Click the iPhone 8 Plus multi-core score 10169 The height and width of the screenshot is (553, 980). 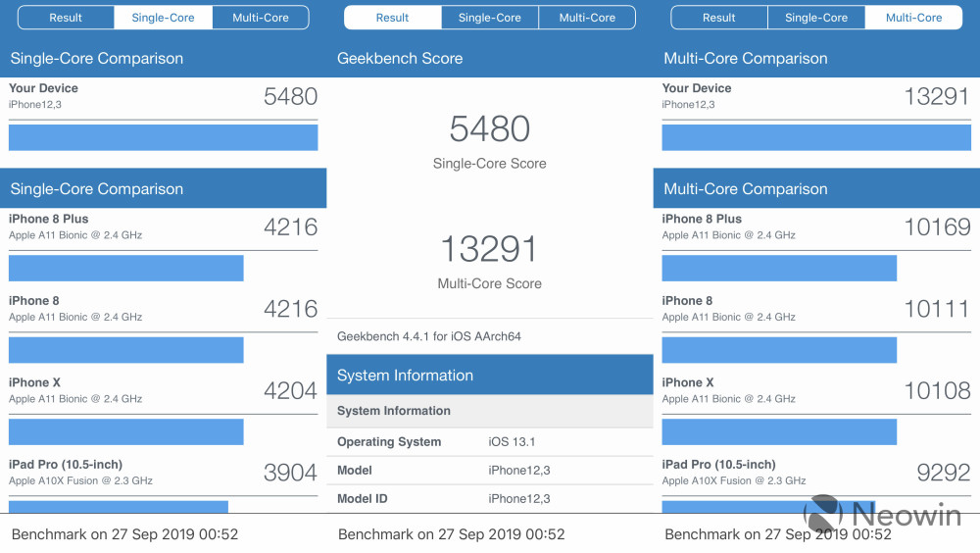point(937,227)
